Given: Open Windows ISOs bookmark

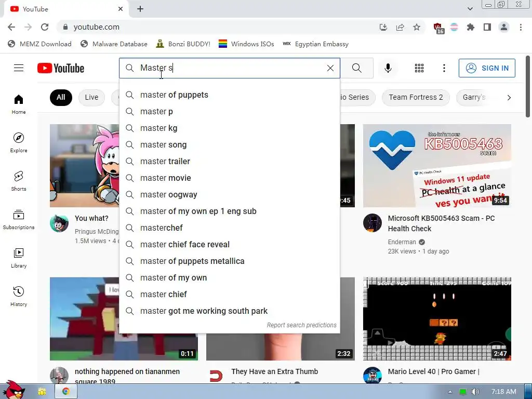Looking at the screenshot, I should (246, 44).
